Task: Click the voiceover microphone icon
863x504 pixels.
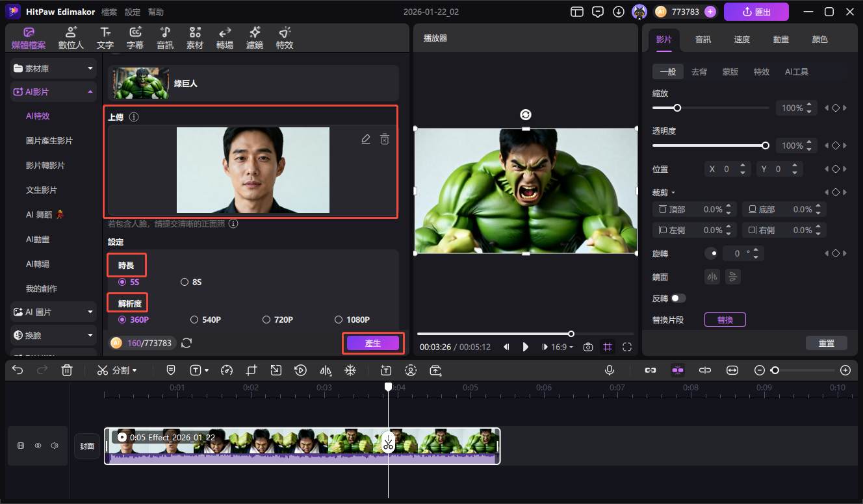Action: point(609,370)
